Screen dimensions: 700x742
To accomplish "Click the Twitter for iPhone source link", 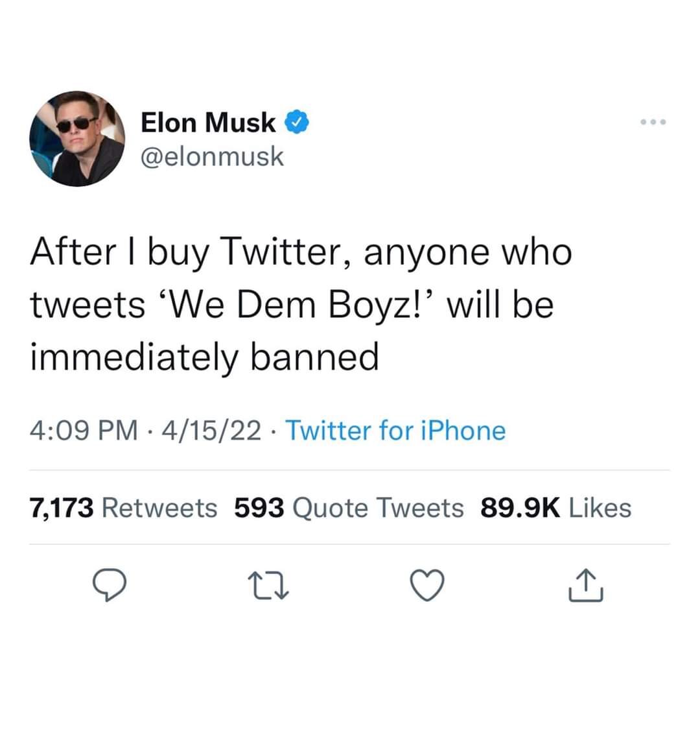I will click(x=395, y=430).
